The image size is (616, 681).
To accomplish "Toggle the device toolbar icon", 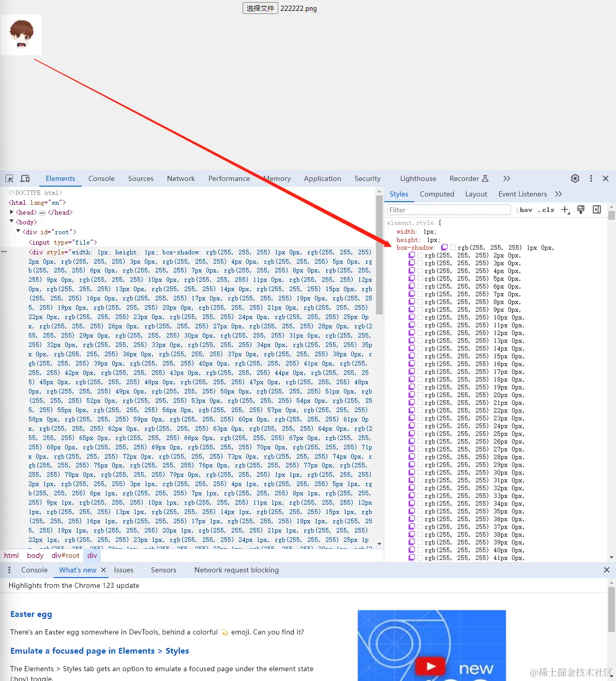I will [x=25, y=178].
